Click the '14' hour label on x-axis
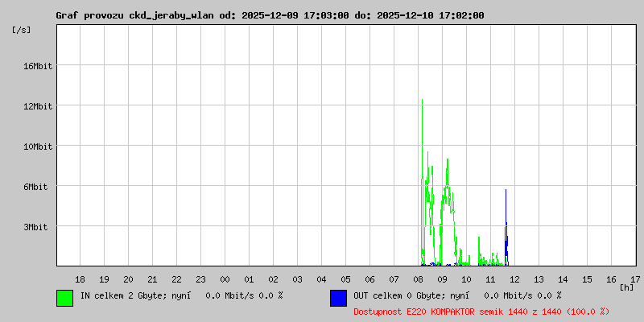 (x=563, y=279)
